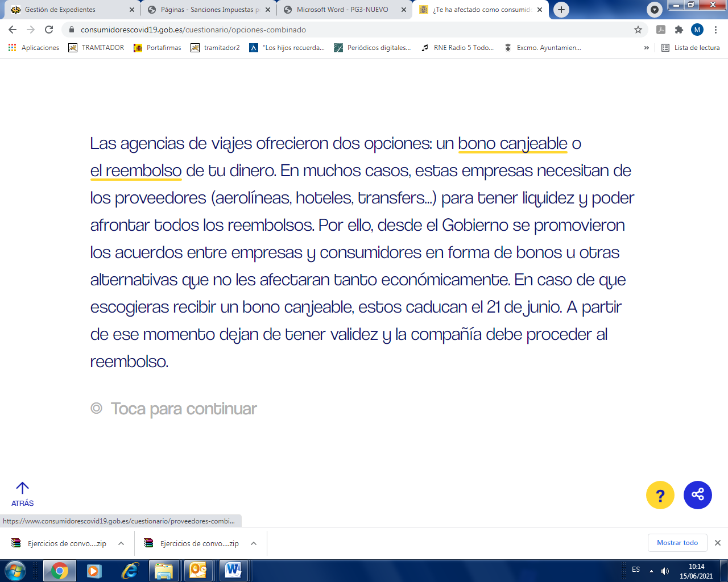This screenshot has width=728, height=582.
Task: Go back using the ATRÁS arrow
Action: click(22, 494)
